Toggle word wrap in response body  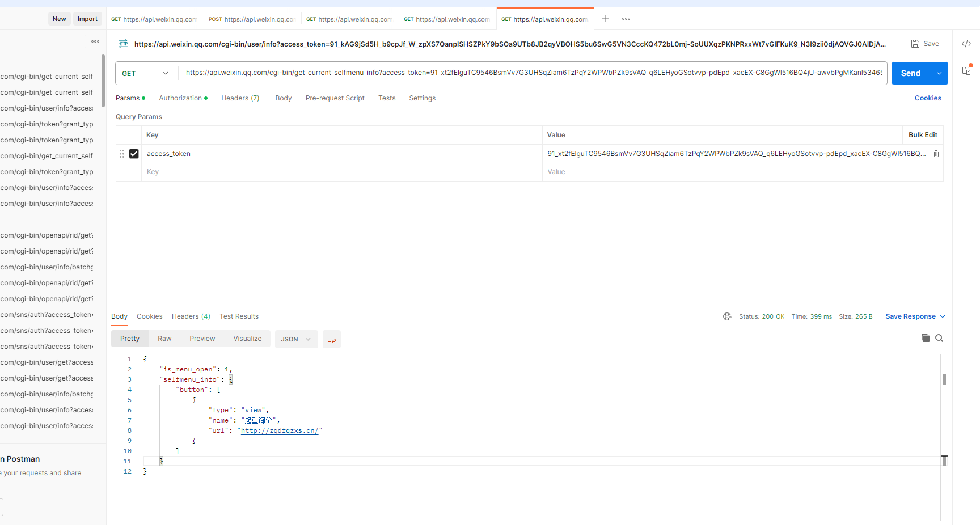[332, 339]
